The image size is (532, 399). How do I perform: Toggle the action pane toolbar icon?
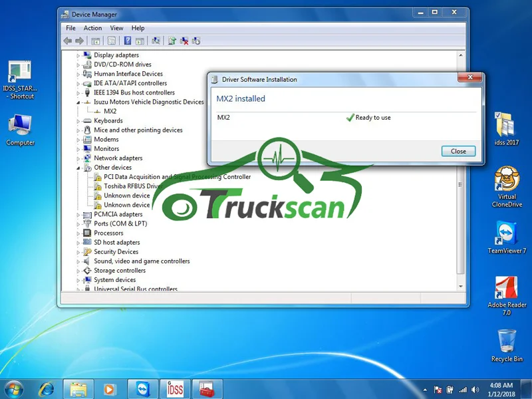pyautogui.click(x=140, y=41)
